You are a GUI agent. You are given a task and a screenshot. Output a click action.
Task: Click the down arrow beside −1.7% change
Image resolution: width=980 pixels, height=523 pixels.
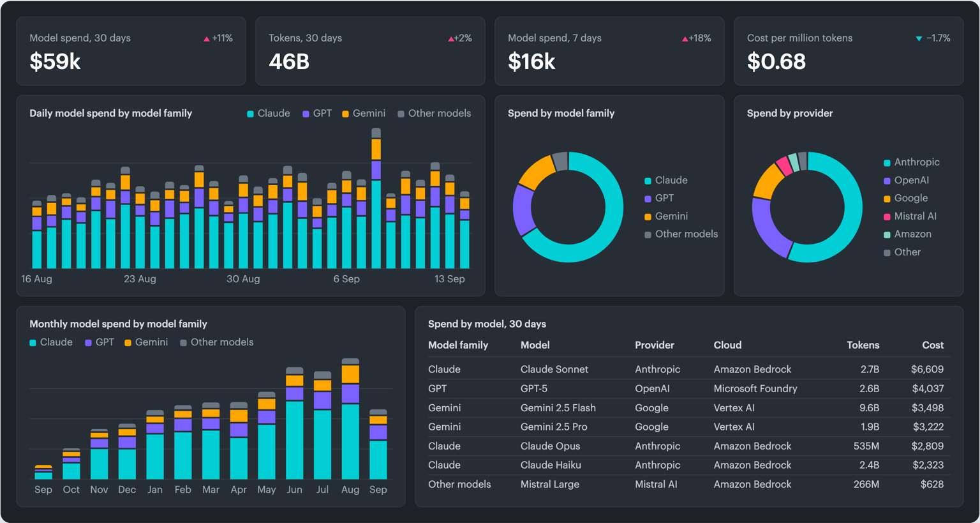pyautogui.click(x=919, y=39)
